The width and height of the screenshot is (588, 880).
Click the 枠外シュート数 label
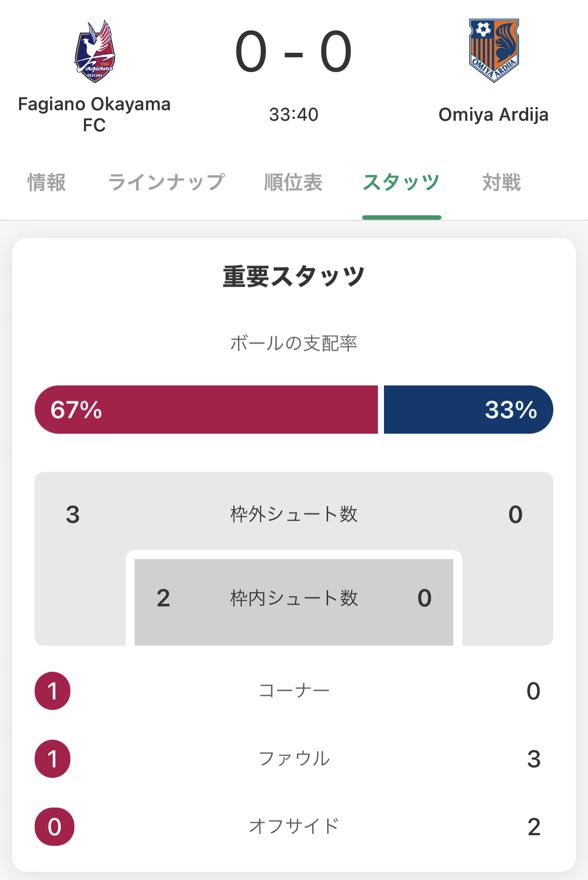[x=293, y=514]
